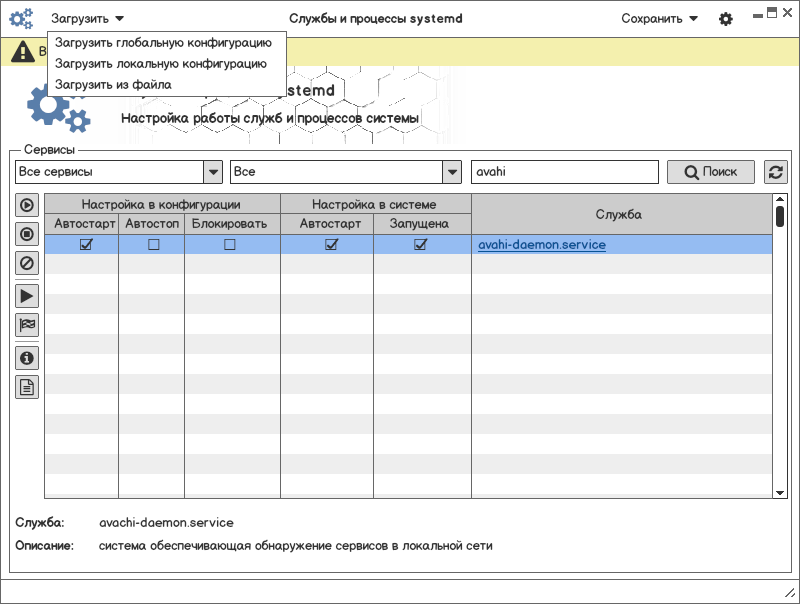Click the checkered flag icon

click(27, 325)
